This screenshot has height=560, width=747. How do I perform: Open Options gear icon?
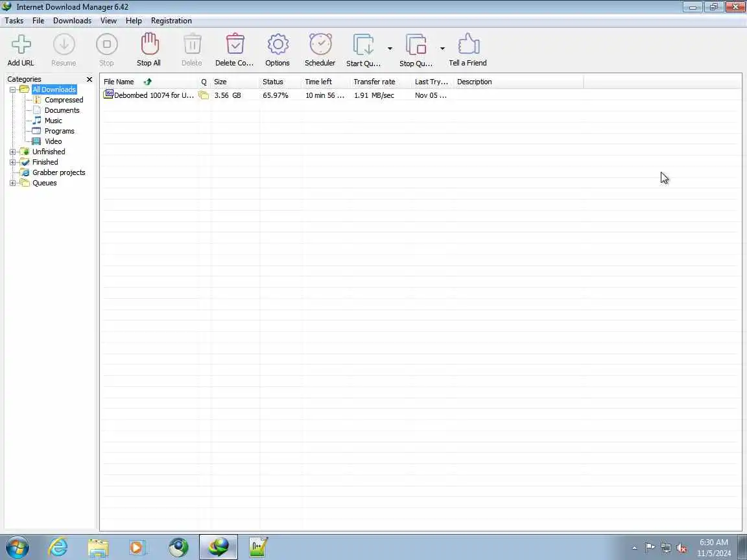click(278, 44)
